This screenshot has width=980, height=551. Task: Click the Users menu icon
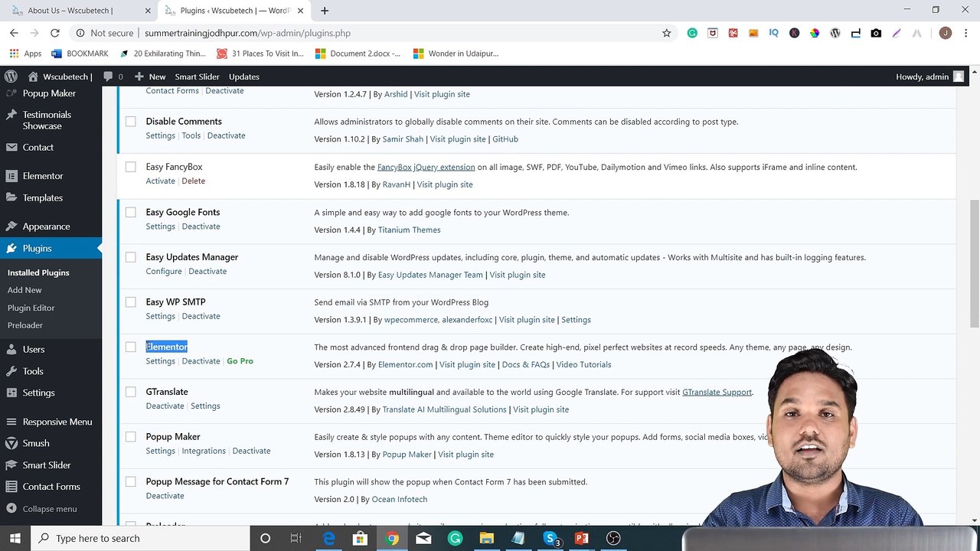tap(11, 349)
